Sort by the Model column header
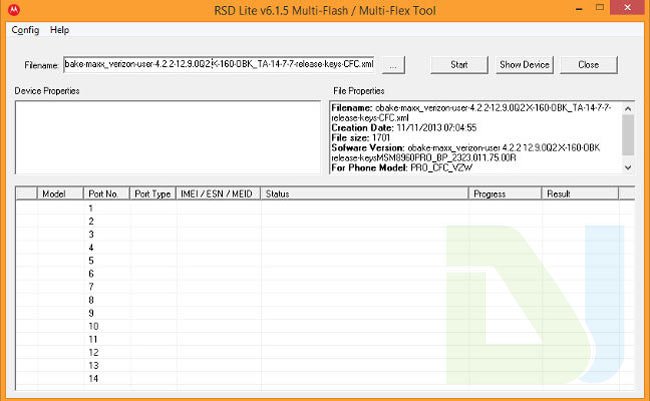 pos(61,194)
